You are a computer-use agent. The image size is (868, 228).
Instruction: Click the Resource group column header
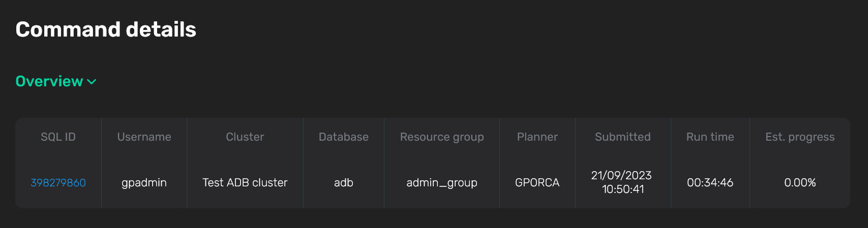441,137
